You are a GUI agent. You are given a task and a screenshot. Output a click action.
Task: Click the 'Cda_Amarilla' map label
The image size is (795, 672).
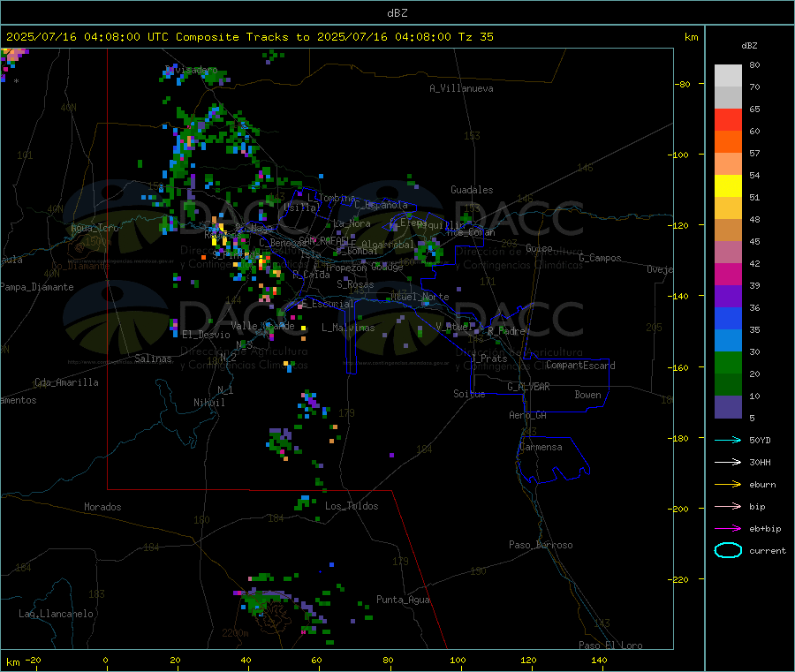tap(66, 382)
